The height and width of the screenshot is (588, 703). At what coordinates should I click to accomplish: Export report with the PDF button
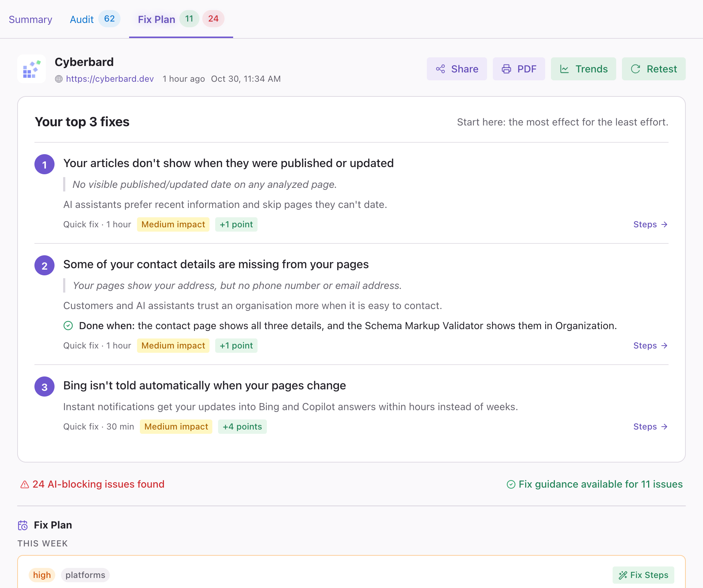[519, 69]
